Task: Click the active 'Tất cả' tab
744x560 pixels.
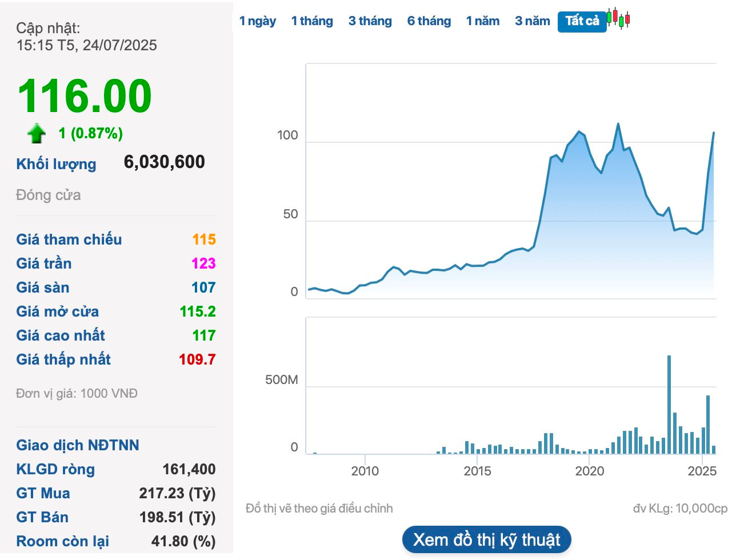Action: click(582, 21)
